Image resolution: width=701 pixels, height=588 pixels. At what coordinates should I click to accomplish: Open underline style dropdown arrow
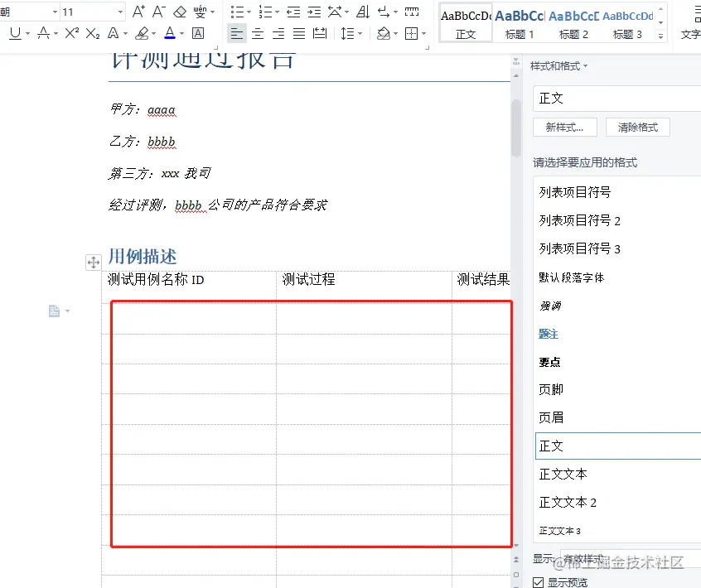(27, 33)
